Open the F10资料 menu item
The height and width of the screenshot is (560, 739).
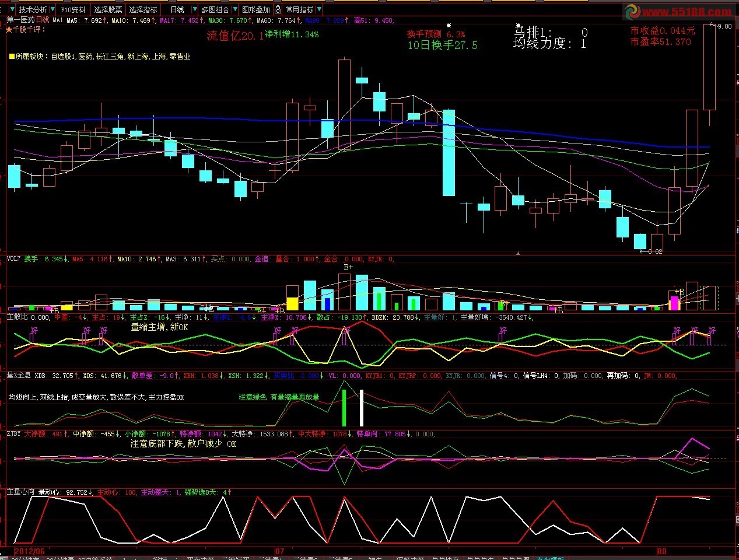[x=73, y=9]
